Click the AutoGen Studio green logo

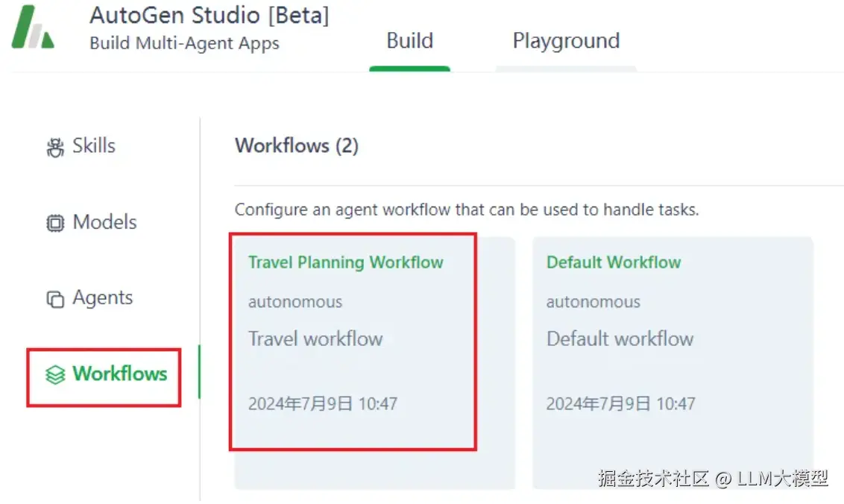tap(33, 28)
